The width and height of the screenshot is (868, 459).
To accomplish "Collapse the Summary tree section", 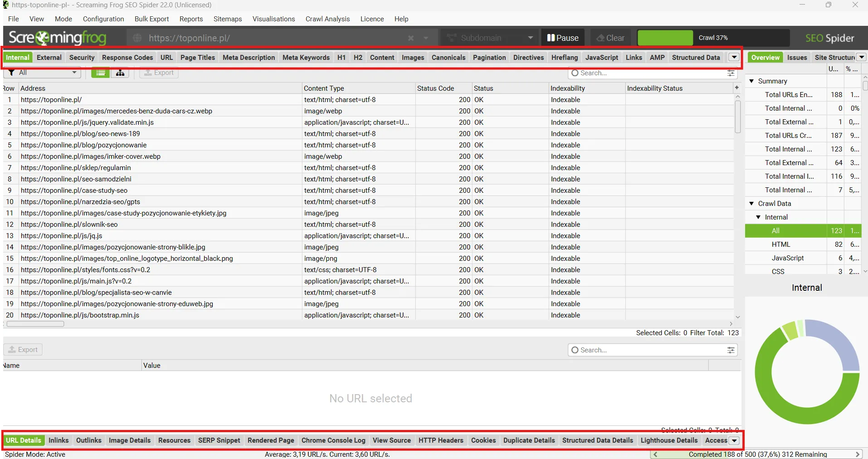I will (751, 81).
